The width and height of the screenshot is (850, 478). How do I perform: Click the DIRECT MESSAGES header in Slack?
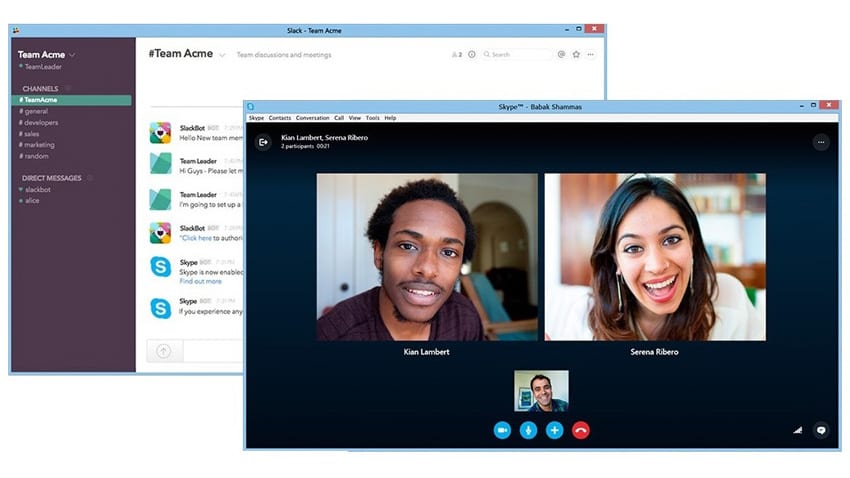click(x=51, y=178)
